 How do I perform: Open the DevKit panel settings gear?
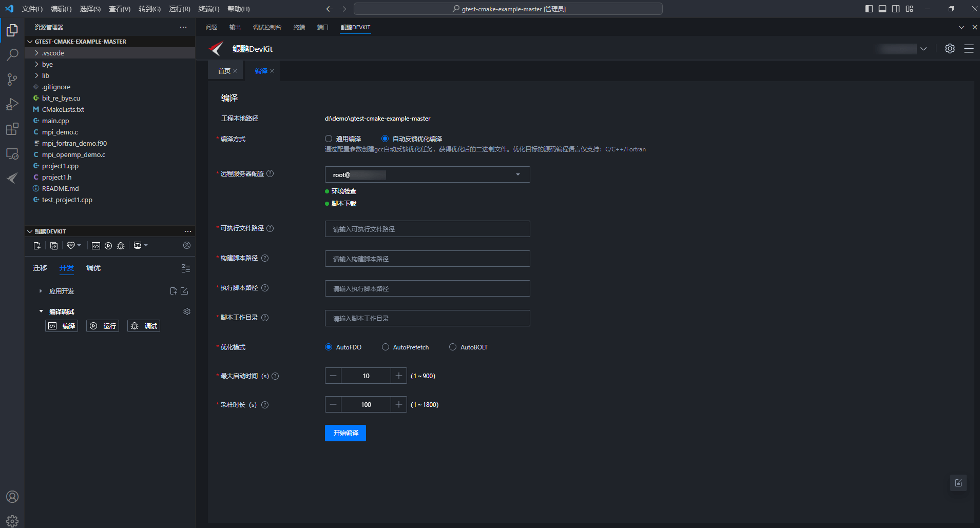click(950, 49)
